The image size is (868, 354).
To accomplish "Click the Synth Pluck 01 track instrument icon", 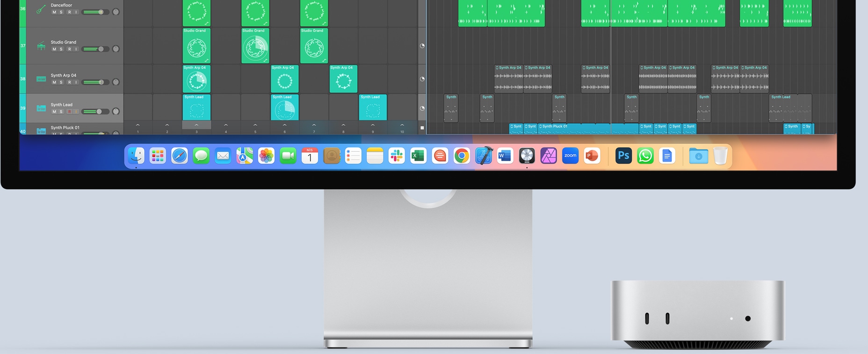I will [41, 131].
